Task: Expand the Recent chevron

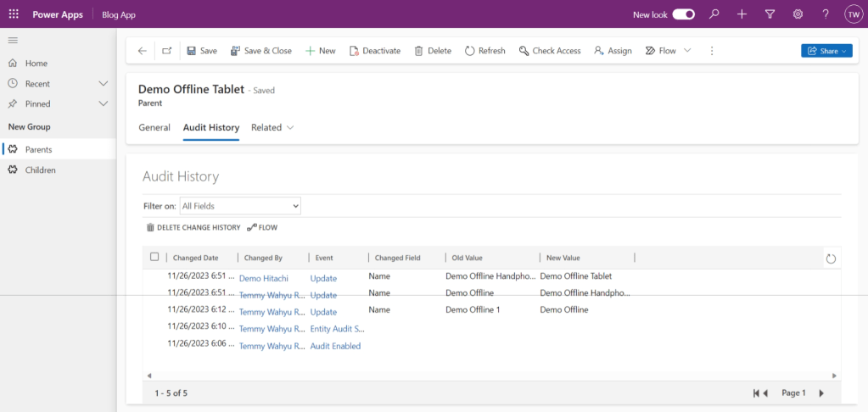Action: [x=103, y=84]
